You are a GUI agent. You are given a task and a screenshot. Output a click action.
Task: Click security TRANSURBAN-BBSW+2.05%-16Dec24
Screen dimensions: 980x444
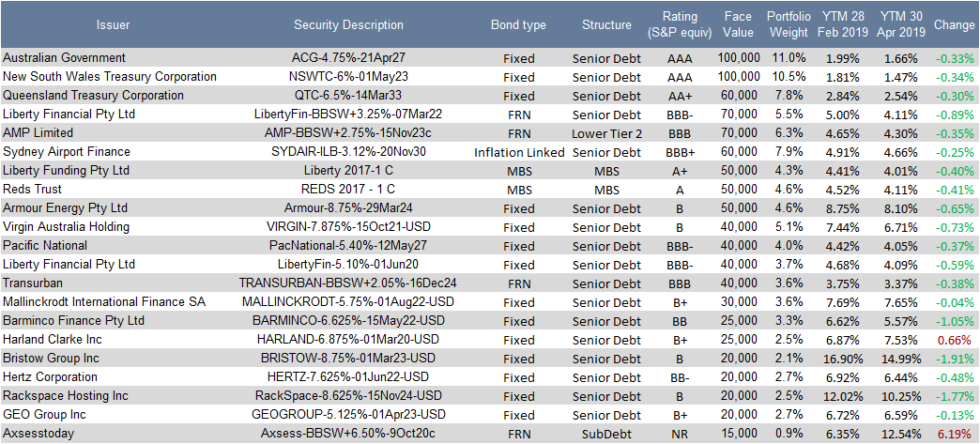(349, 283)
